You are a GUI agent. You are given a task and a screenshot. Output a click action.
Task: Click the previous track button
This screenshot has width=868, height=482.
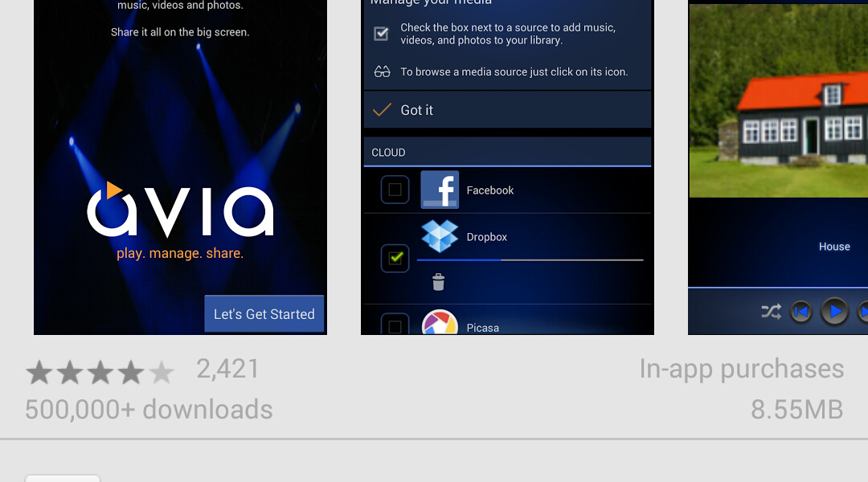(x=801, y=312)
